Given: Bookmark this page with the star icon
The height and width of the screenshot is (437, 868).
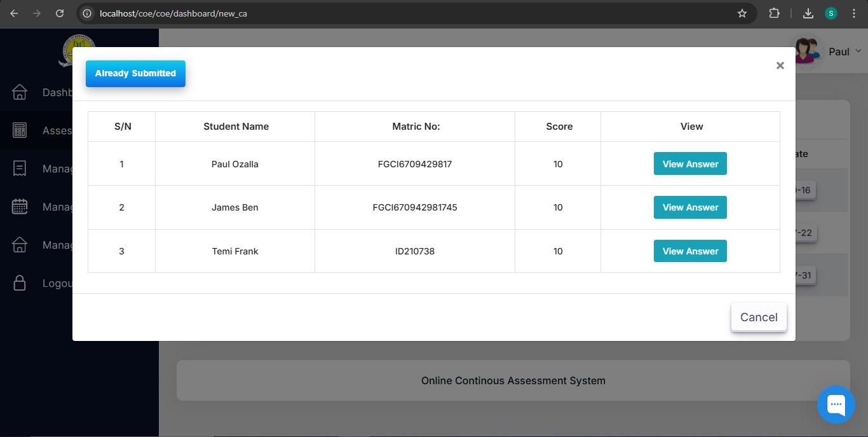Looking at the screenshot, I should tap(742, 13).
